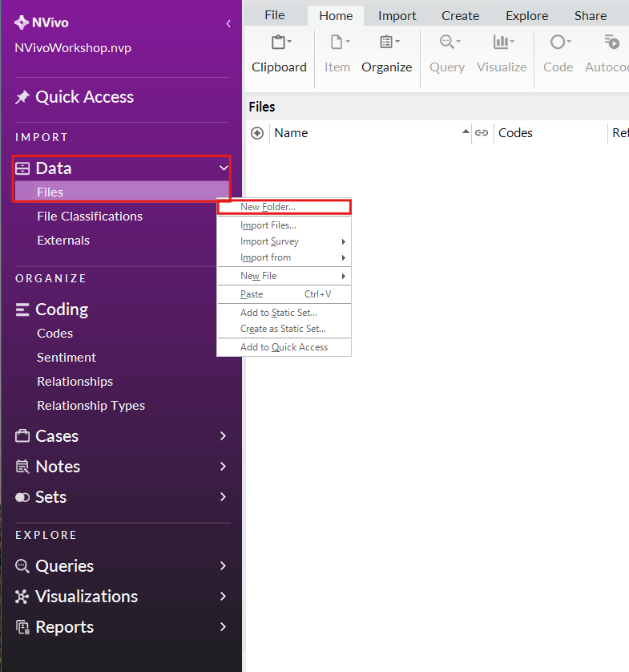This screenshot has height=672, width=629.
Task: Collapse the Data section chevron
Action: [224, 168]
